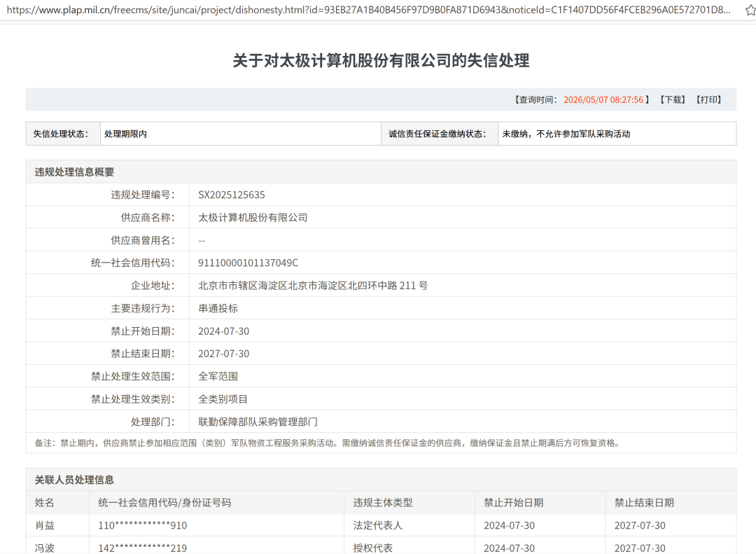The image size is (756, 554).
Task: Click the query time 2026/05/07 08:27:56
Action: tap(603, 100)
